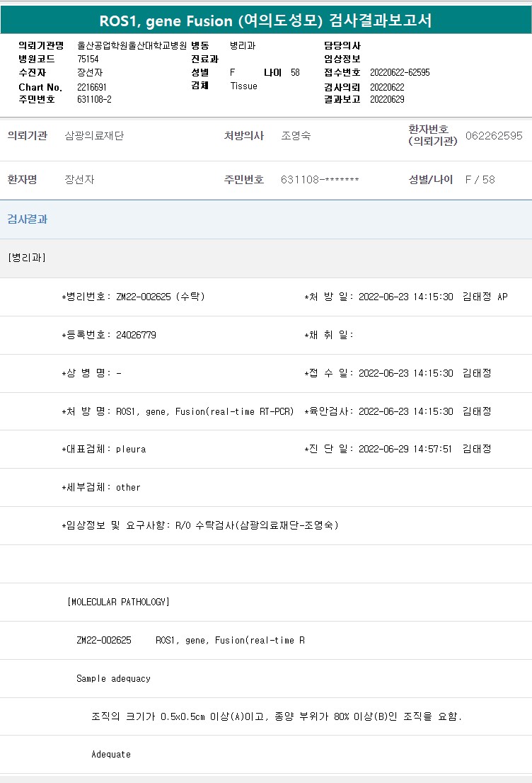Click the [병리과] section label
This screenshot has height=783, width=532.
(27, 258)
